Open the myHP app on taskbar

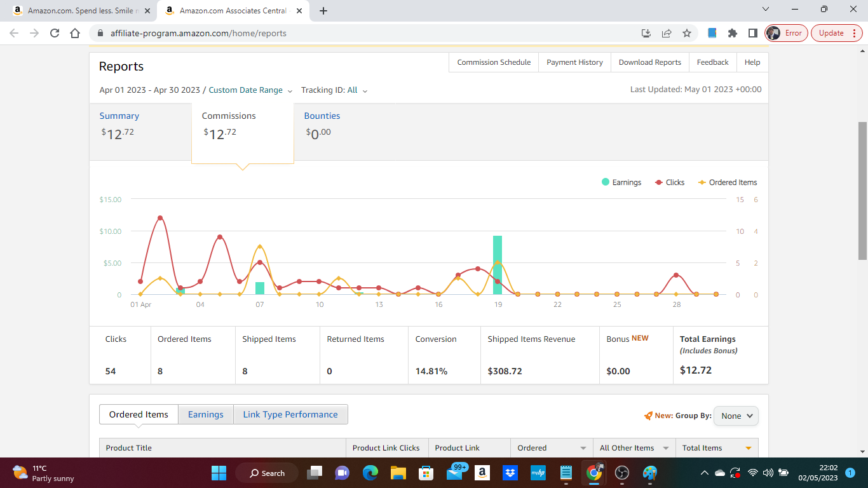[538, 473]
